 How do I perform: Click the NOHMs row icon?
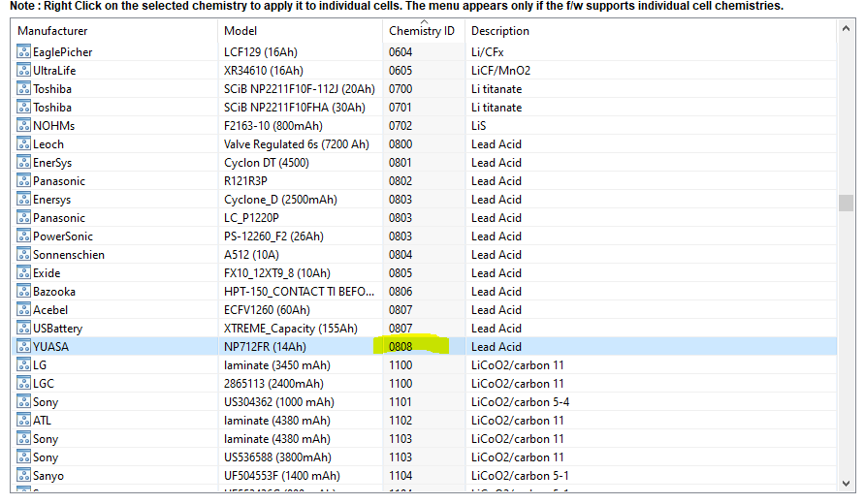coord(23,126)
